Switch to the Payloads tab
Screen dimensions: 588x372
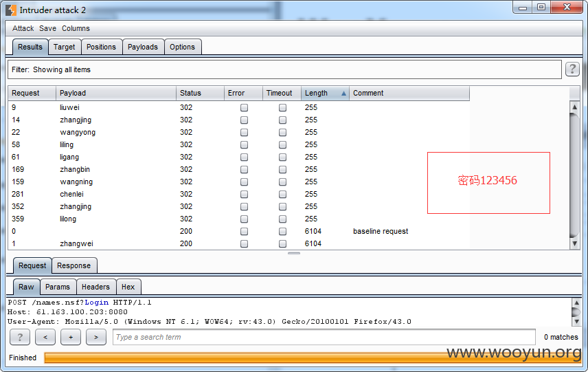[x=143, y=47]
